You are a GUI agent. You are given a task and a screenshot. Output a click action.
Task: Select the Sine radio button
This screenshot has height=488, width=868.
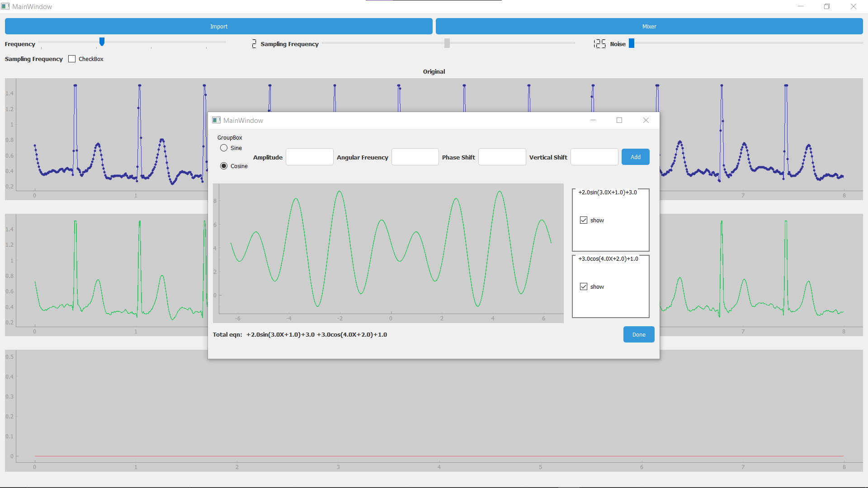tap(224, 148)
